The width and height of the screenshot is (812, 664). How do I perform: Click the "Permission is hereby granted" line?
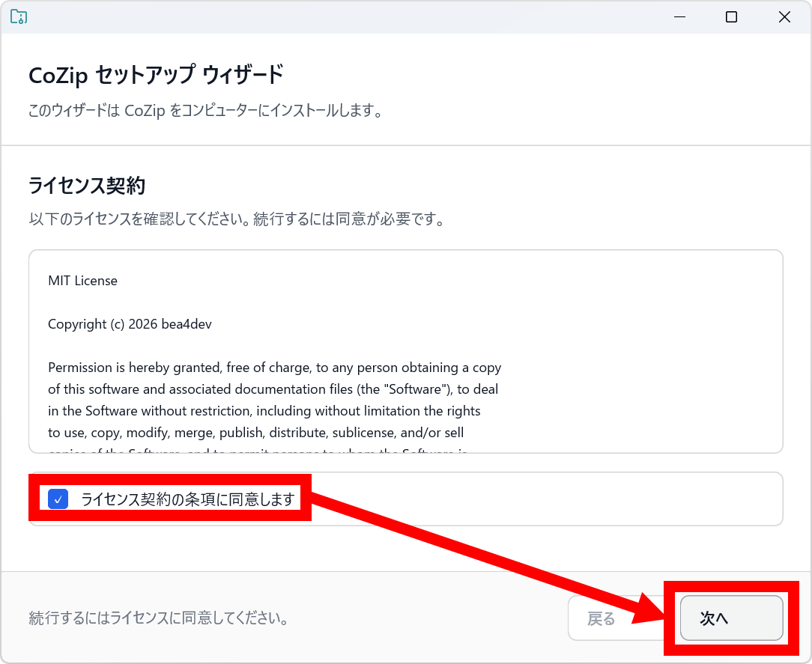pos(274,368)
